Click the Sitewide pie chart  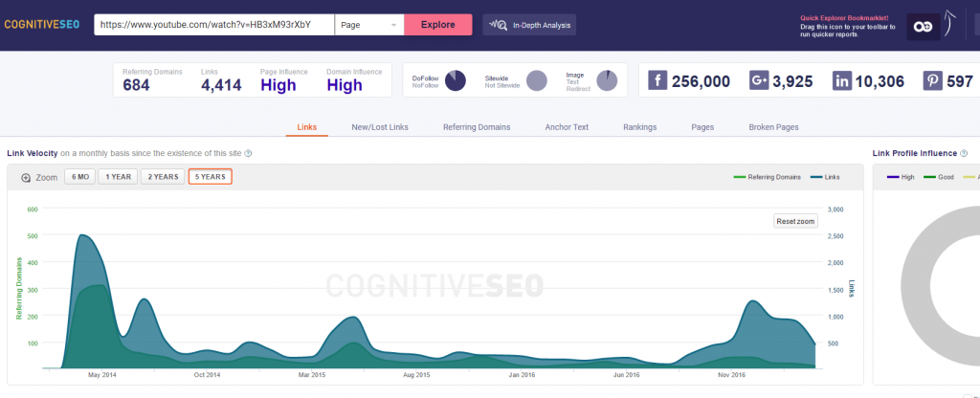pyautogui.click(x=536, y=80)
